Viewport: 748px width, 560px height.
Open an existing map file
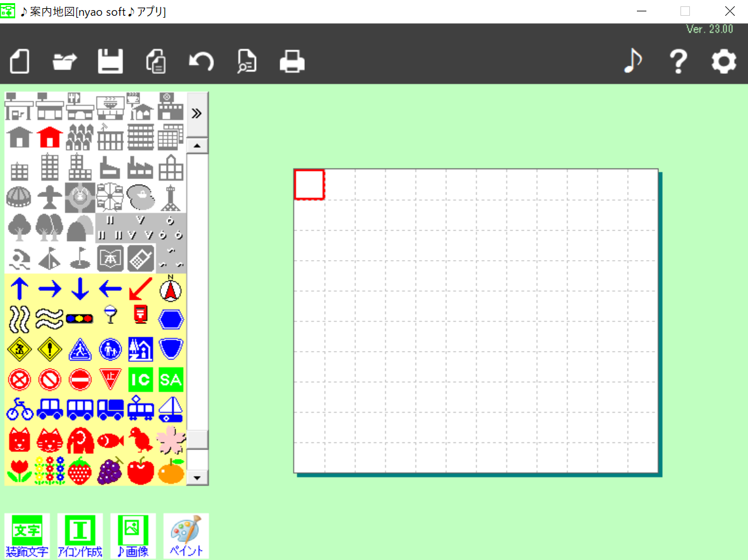(65, 61)
